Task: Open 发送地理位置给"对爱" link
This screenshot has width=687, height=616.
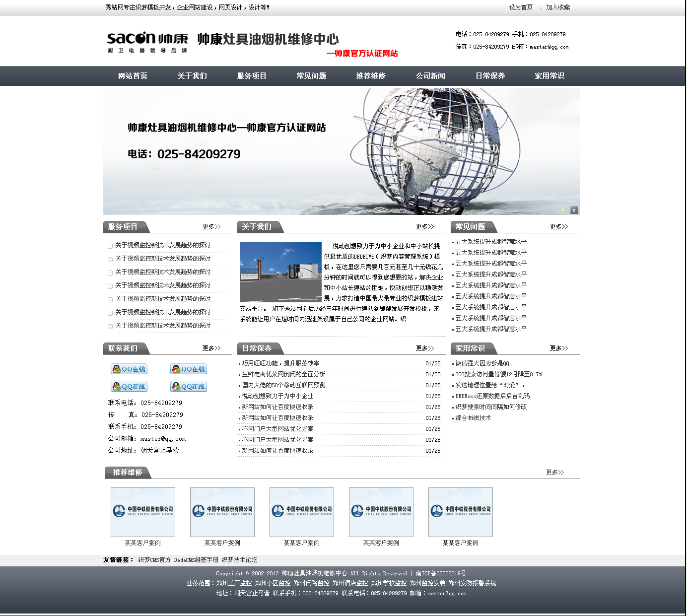Action: [489, 385]
